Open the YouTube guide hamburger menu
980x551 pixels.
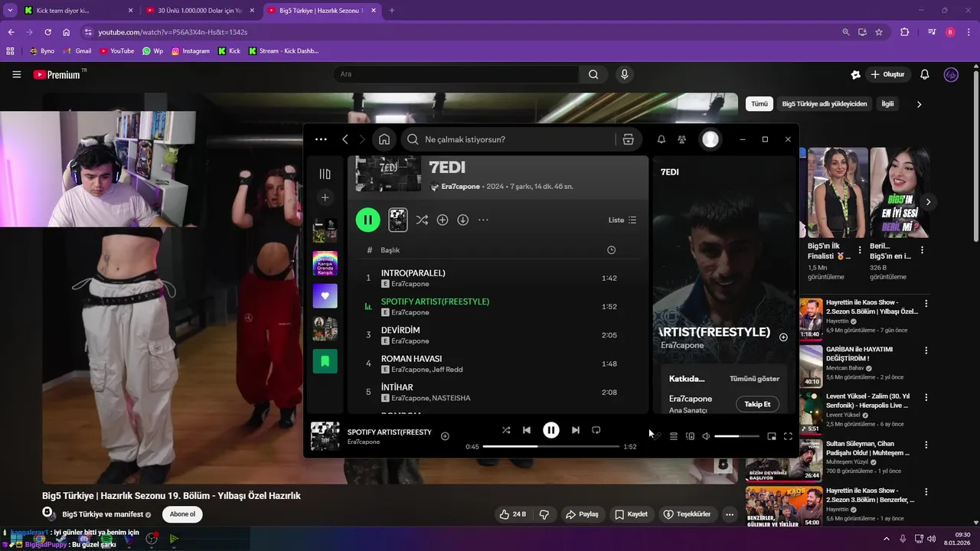click(16, 74)
